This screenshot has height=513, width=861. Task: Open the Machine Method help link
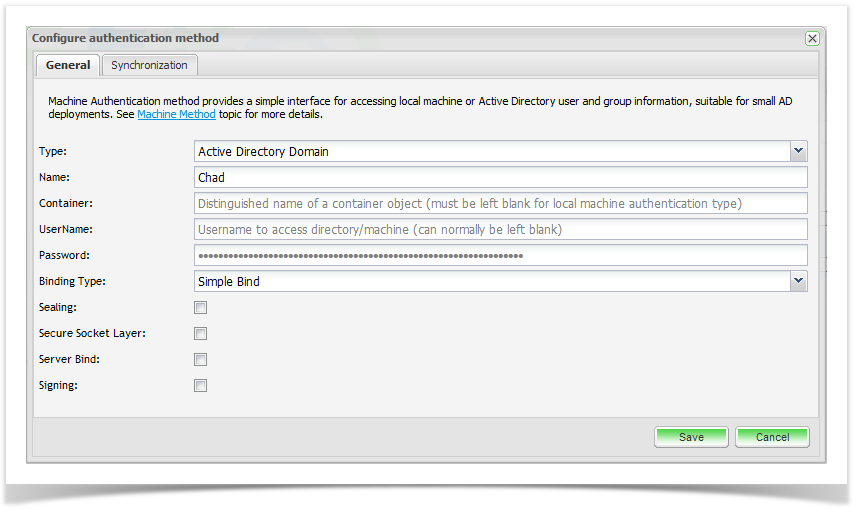[176, 115]
